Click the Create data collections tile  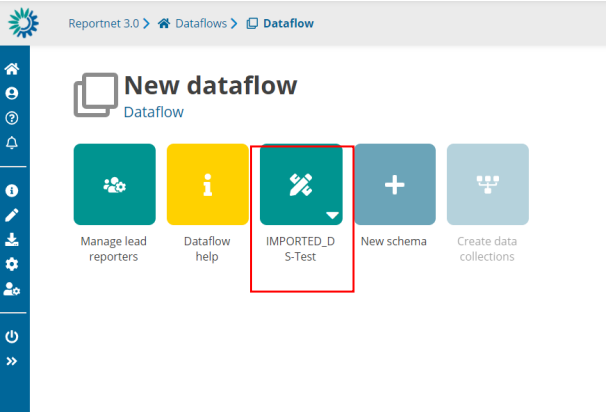pos(487,184)
